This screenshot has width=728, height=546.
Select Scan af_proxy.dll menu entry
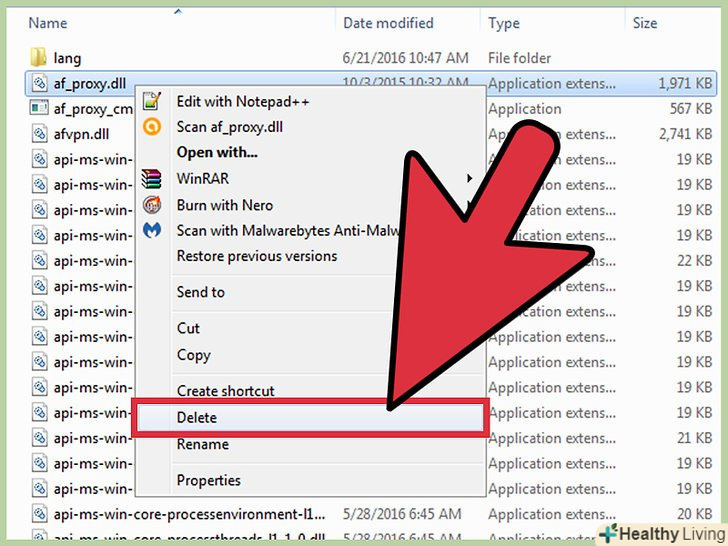[x=230, y=127]
